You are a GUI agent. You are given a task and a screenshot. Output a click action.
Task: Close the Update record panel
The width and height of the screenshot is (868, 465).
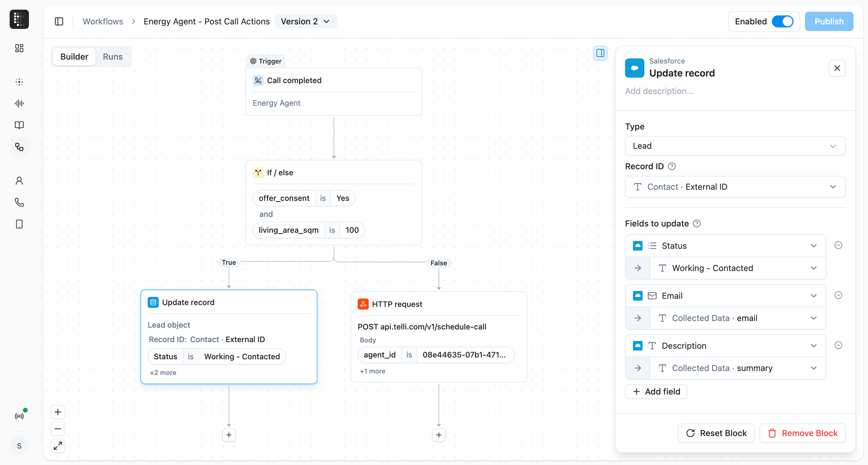pyautogui.click(x=837, y=68)
